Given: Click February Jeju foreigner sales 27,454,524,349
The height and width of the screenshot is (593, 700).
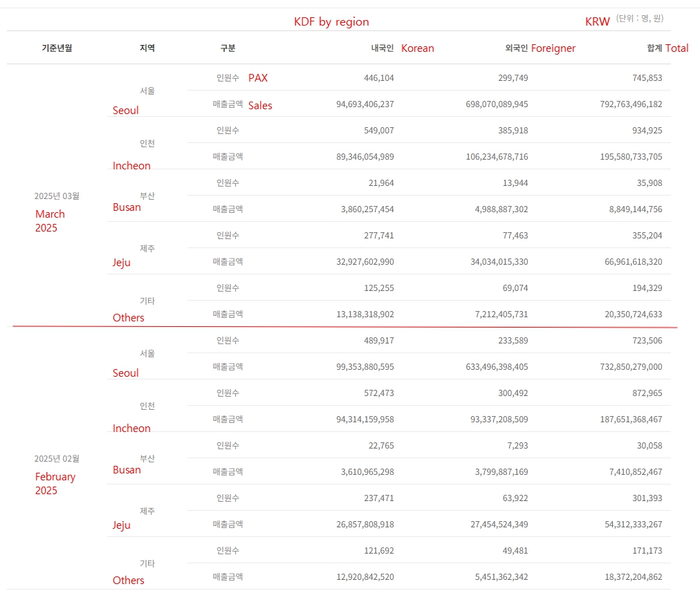Looking at the screenshot, I should [x=499, y=525].
